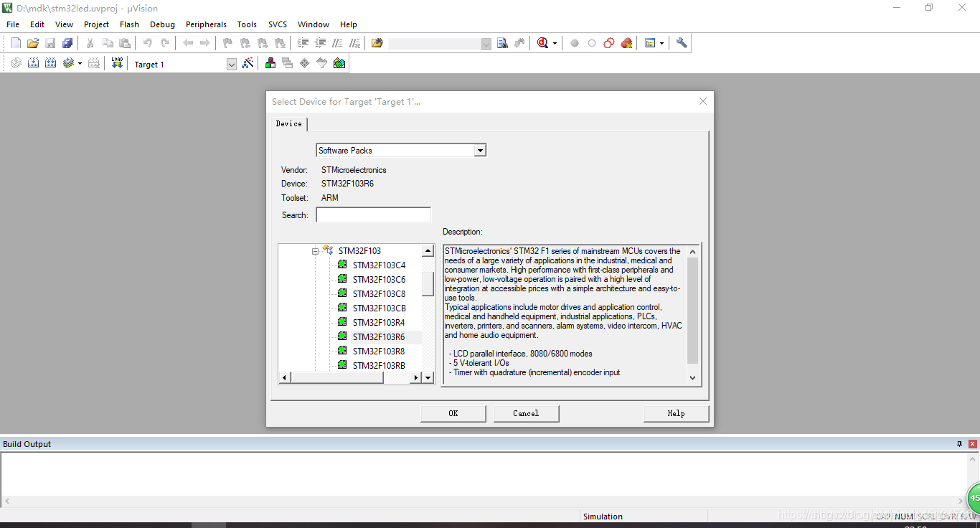980x528 pixels.
Task: Open the File menu
Action: pos(13,24)
